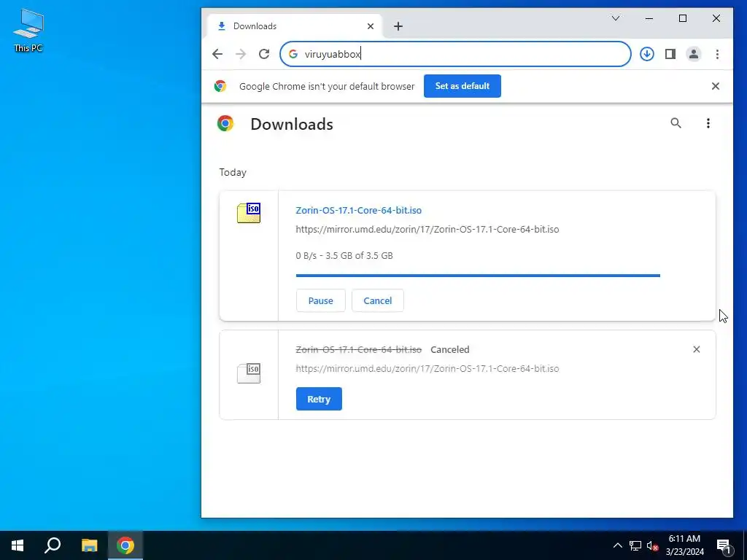
Task: Go back using the browser back arrow
Action: (x=217, y=54)
